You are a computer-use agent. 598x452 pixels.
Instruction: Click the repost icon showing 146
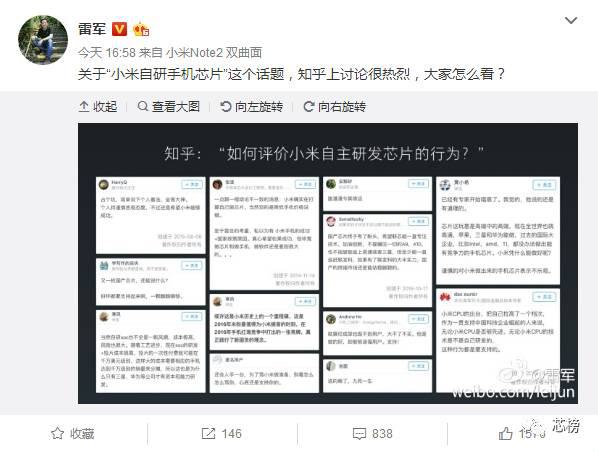click(x=208, y=433)
